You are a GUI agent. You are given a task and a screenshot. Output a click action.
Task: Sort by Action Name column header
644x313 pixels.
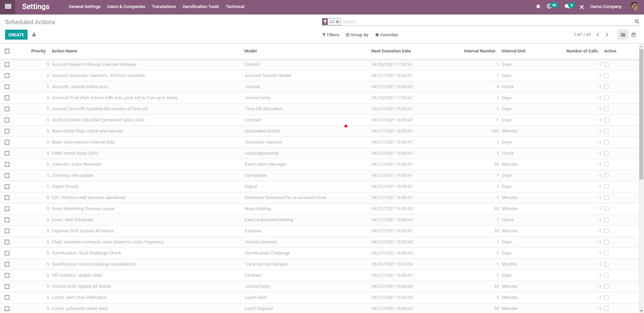pyautogui.click(x=64, y=51)
